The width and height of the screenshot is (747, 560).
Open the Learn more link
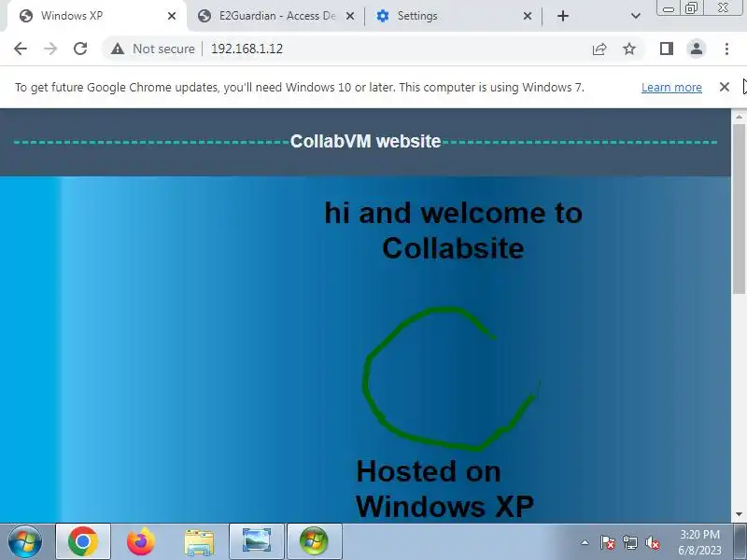(671, 88)
